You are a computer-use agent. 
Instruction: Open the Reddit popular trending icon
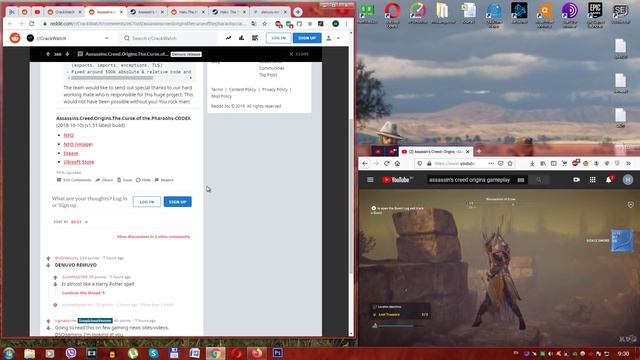coord(228,38)
